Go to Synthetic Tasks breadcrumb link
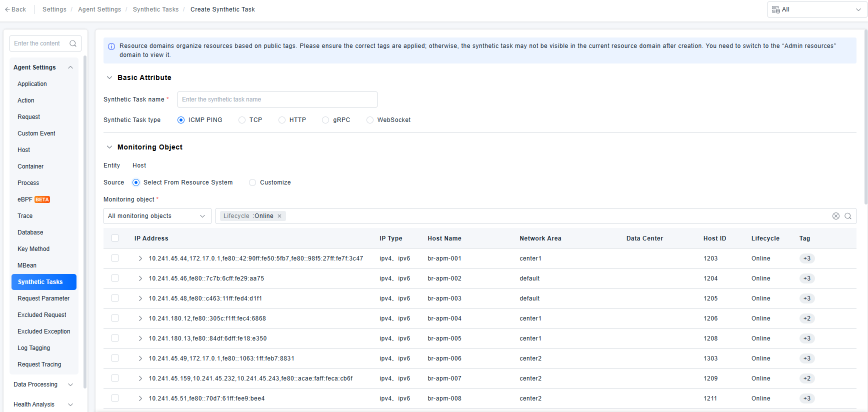Image resolution: width=868 pixels, height=412 pixels. (x=155, y=9)
